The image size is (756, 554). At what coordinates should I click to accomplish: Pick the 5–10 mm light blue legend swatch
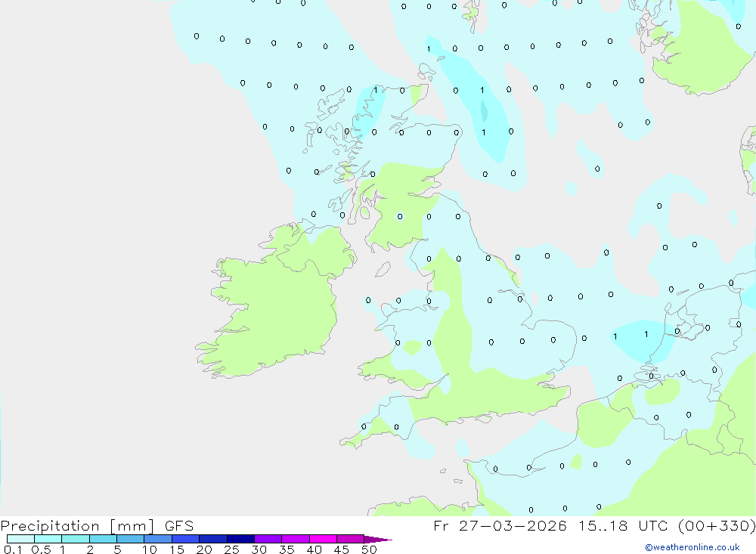tap(131, 539)
